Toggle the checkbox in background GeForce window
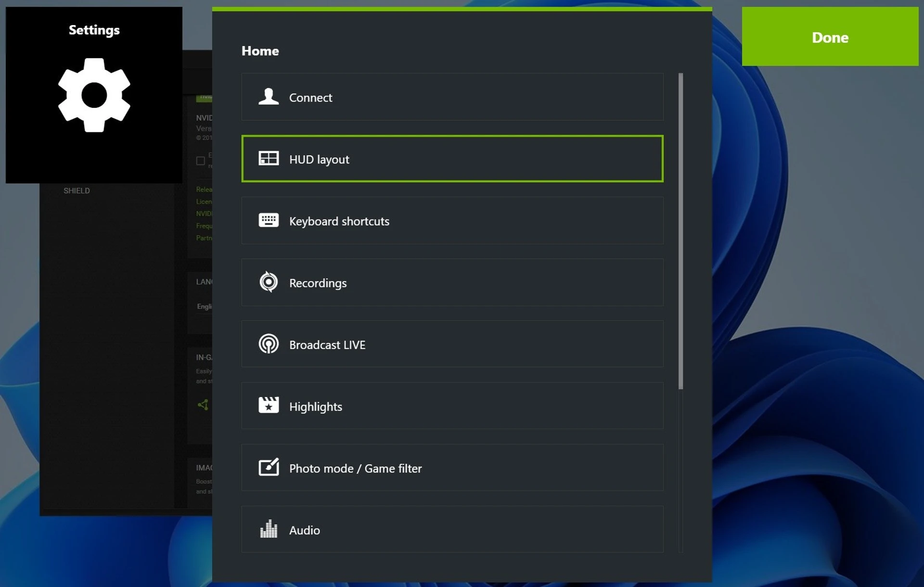The width and height of the screenshot is (924, 587). (201, 161)
